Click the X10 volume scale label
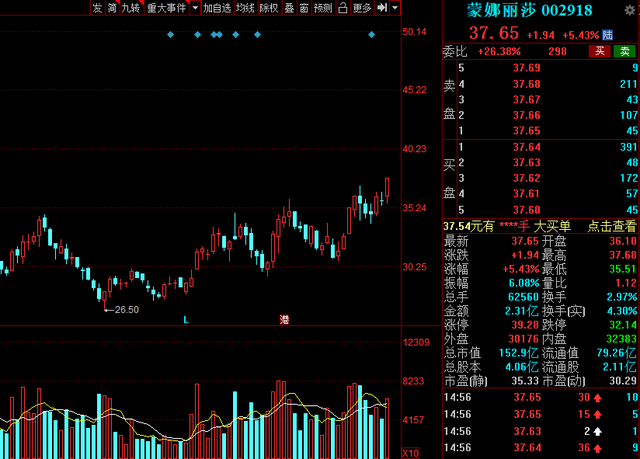Screen dimensions: 640x459 411,453
